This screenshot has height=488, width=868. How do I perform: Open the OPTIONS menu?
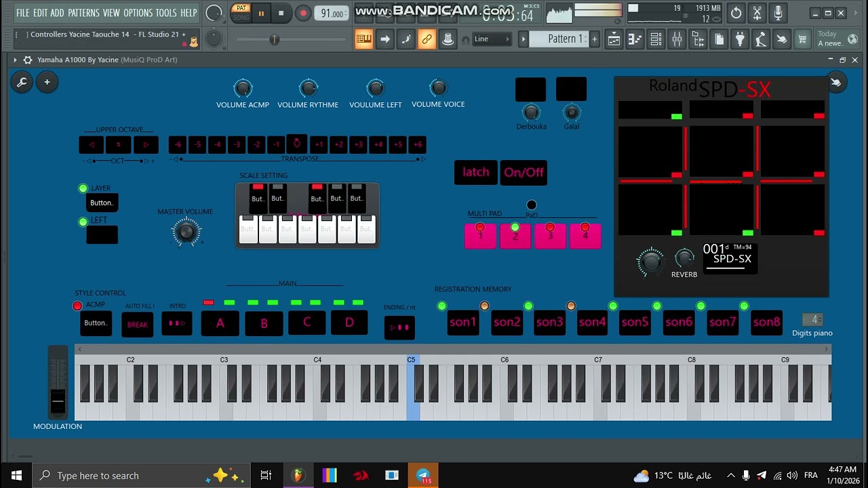pyautogui.click(x=138, y=13)
